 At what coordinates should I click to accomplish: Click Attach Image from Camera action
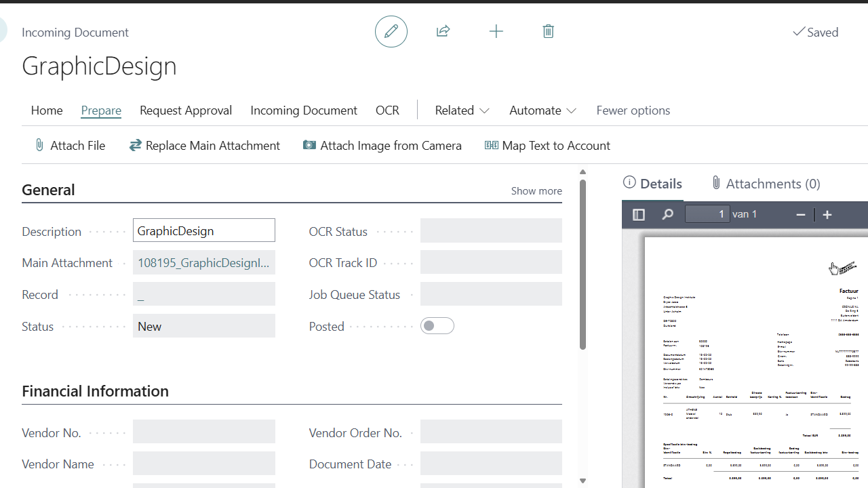pyautogui.click(x=382, y=145)
